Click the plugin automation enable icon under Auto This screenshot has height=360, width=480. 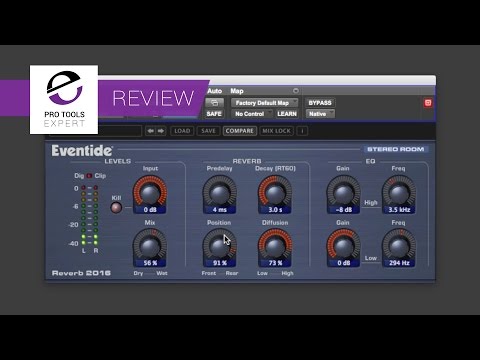coord(214,103)
